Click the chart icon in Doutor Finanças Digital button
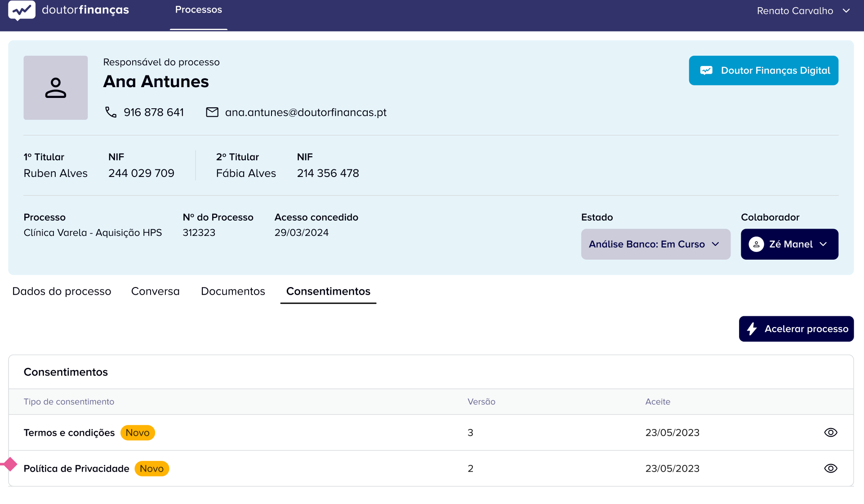 point(706,71)
